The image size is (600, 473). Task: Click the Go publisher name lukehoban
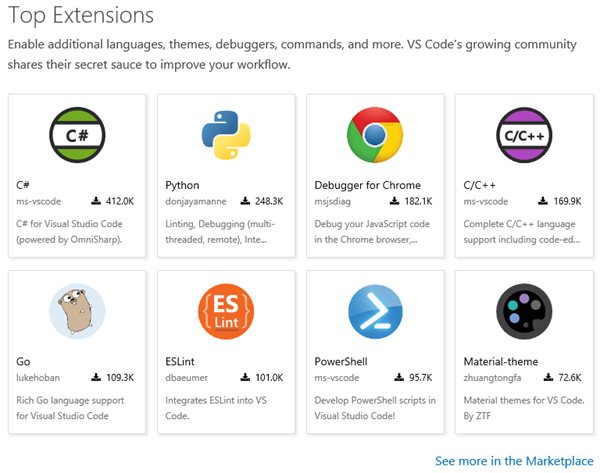(x=40, y=378)
